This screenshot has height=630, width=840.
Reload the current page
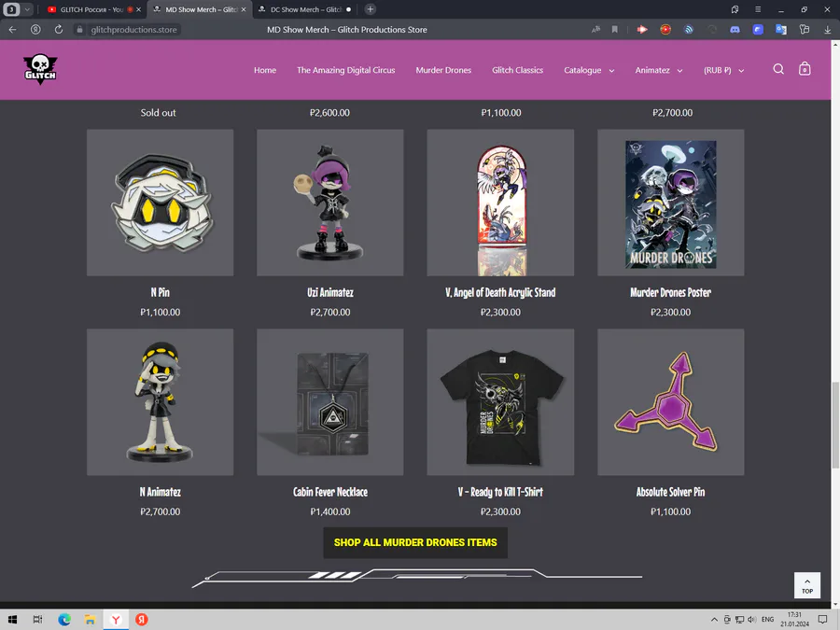tap(59, 30)
